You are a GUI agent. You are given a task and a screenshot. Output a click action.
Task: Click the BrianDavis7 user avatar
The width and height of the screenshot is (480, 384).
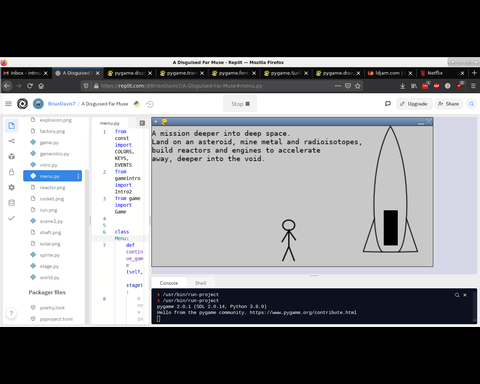coord(38,104)
